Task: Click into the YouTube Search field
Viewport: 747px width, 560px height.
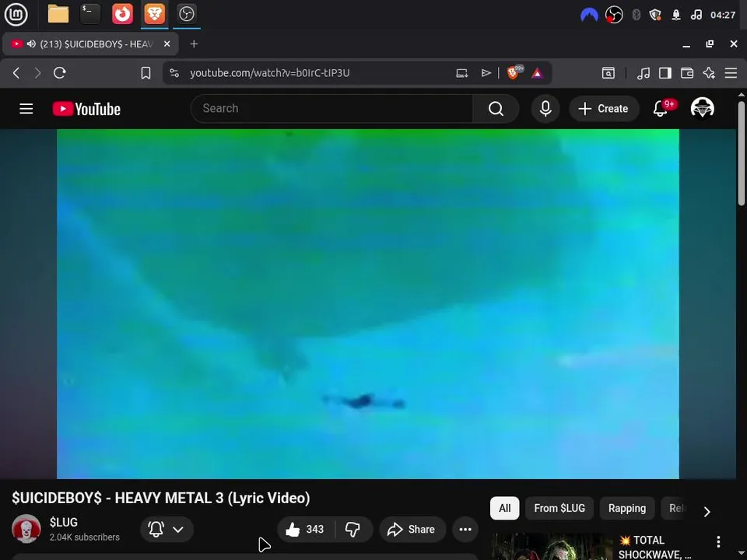Action: 331,109
